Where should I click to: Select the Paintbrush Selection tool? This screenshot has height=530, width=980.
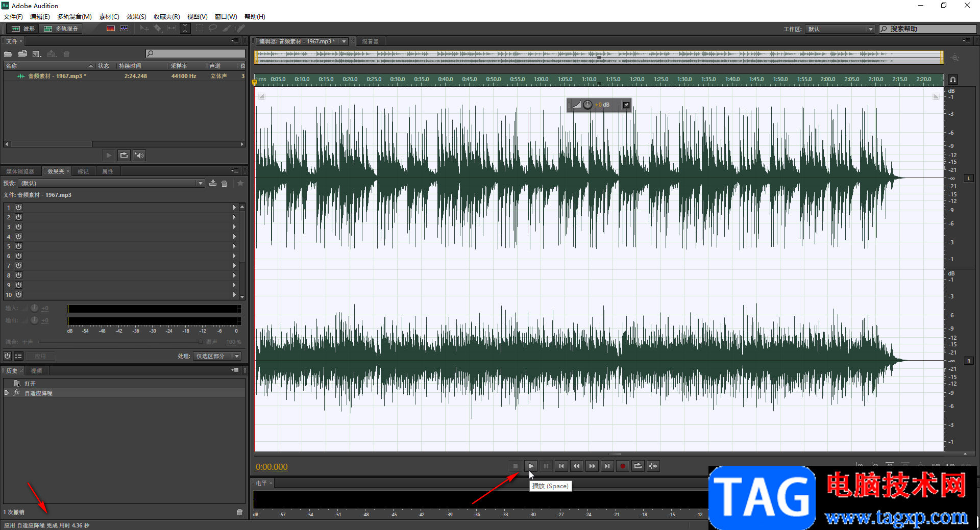(227, 29)
